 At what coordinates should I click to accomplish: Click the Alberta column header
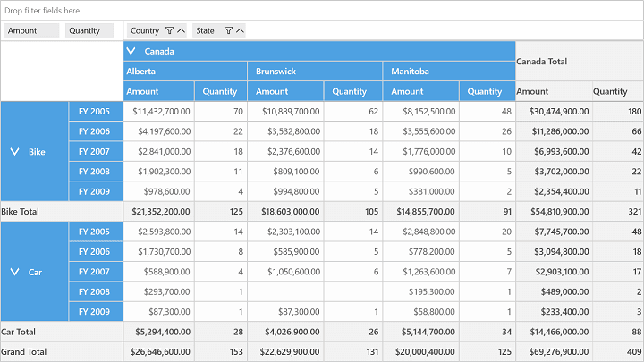point(185,72)
